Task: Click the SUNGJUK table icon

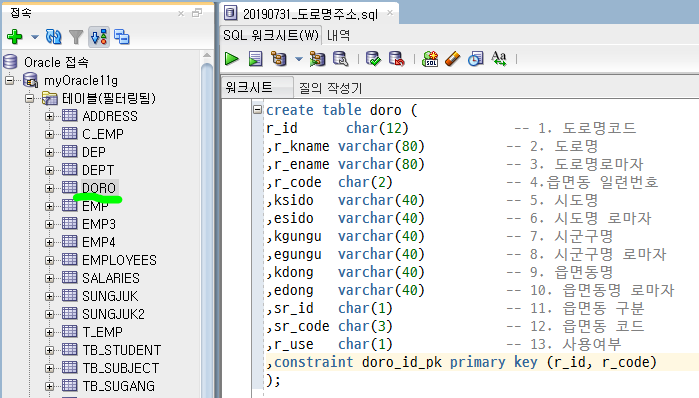Action: click(x=69, y=295)
